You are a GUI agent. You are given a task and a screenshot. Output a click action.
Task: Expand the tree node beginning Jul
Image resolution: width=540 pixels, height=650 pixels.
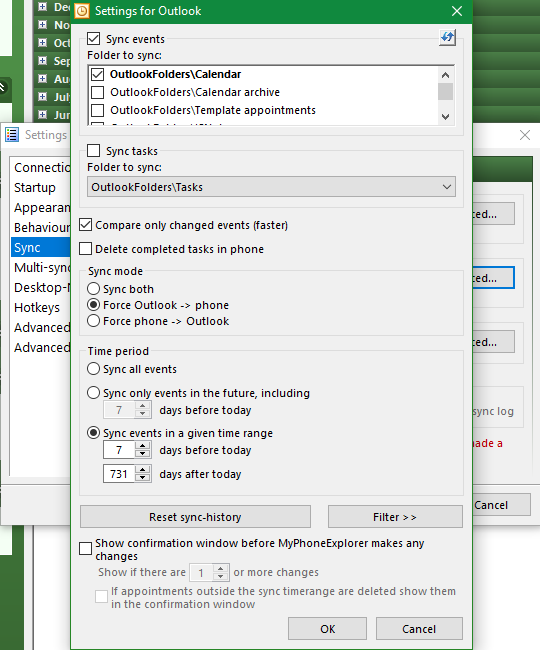[42, 97]
